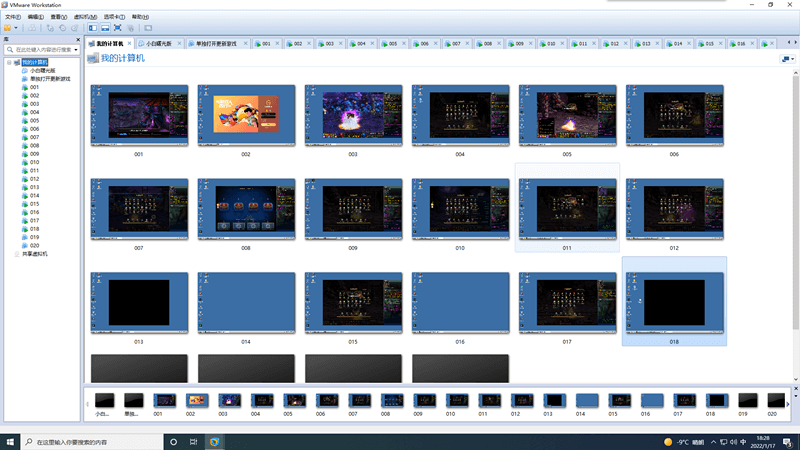Click the 020 thumbnail in bottom strip
The width and height of the screenshot is (800, 450).
click(776, 401)
